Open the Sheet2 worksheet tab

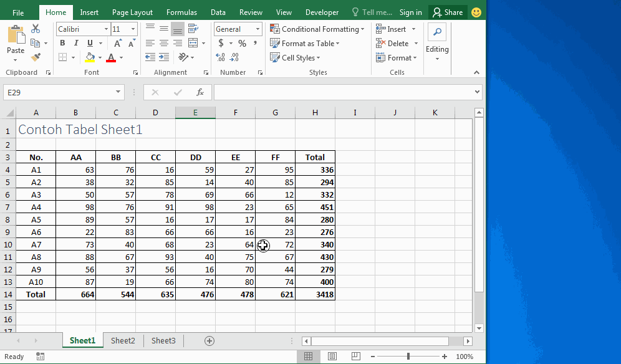(x=122, y=340)
